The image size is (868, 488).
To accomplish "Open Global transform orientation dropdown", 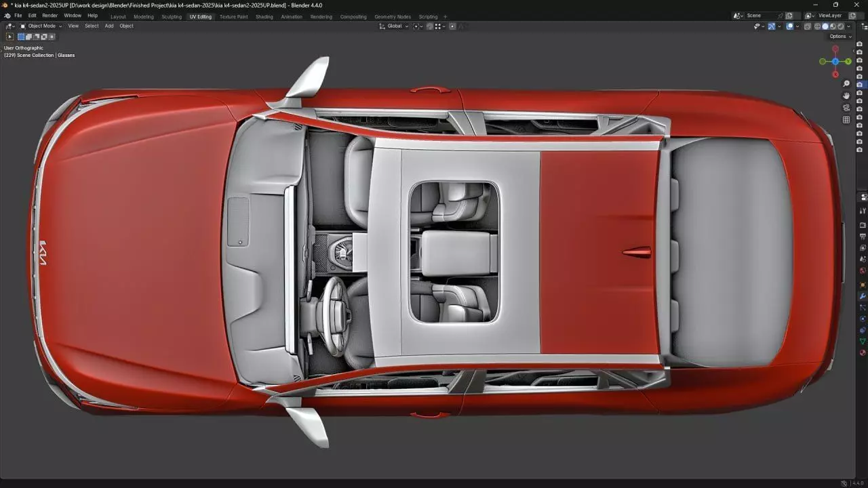I will pos(395,26).
